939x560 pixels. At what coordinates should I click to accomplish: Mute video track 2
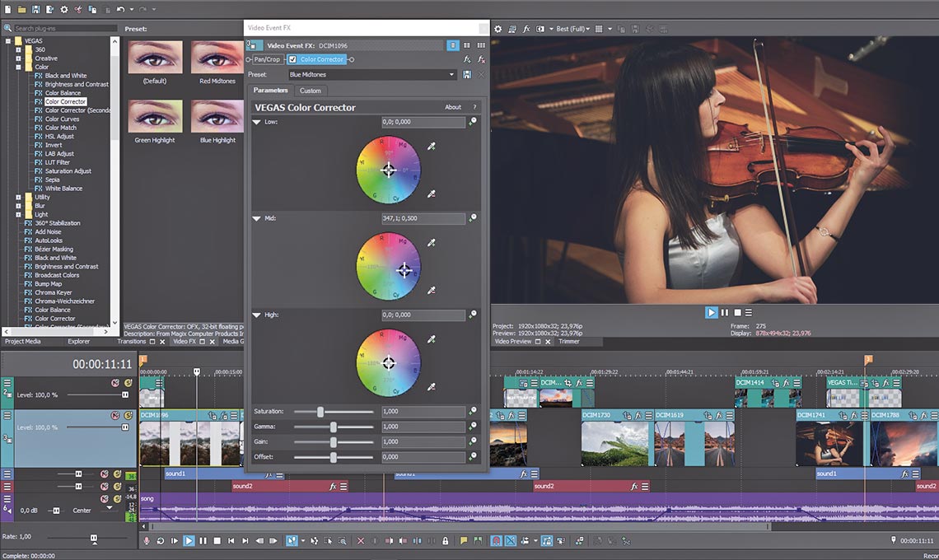tap(115, 383)
